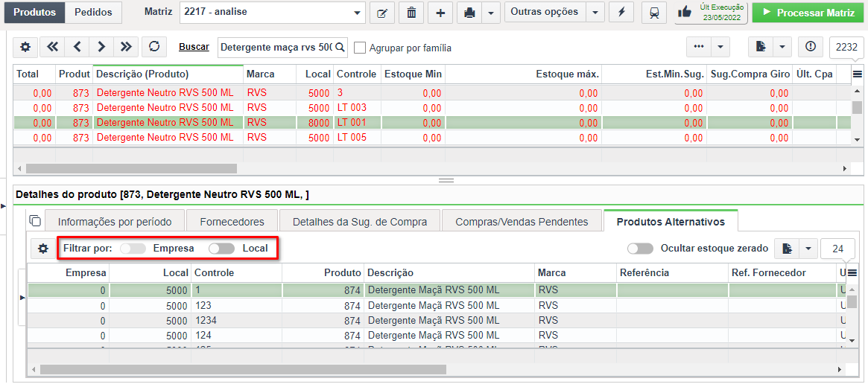Open dropdown beside lower export icon
This screenshot has width=868, height=387.
click(x=808, y=249)
